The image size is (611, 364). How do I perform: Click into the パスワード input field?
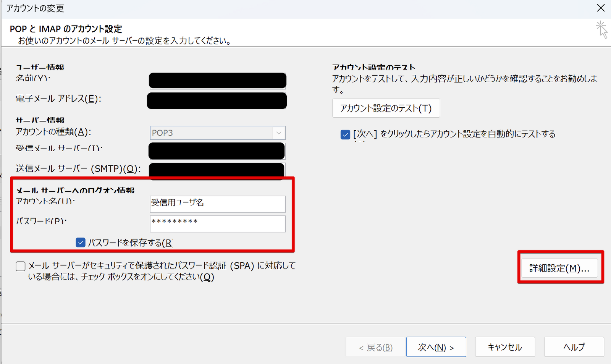pos(217,224)
